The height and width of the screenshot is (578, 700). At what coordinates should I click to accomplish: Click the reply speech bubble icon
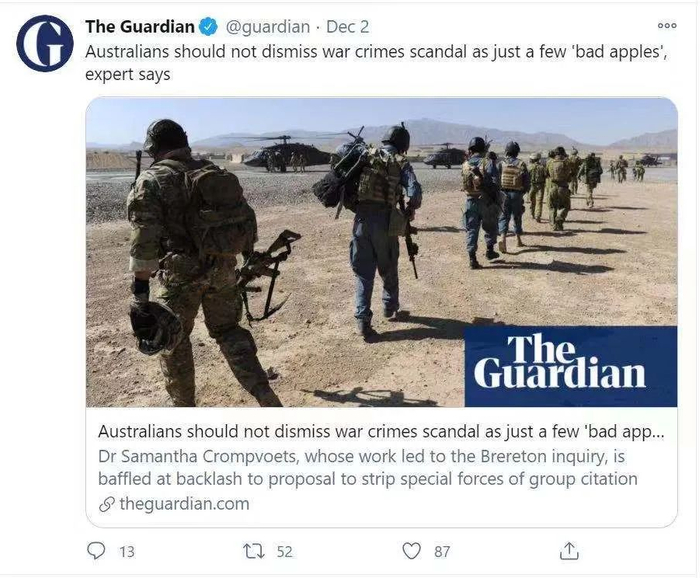coord(96,551)
